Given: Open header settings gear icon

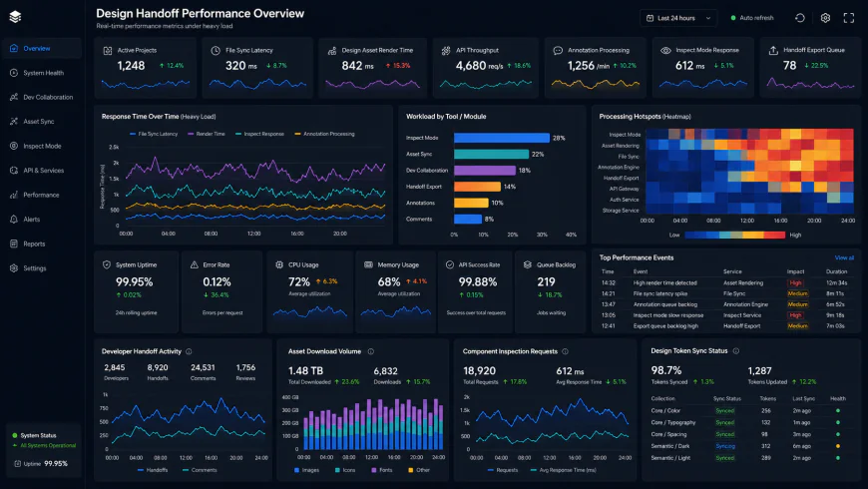Looking at the screenshot, I should coord(825,18).
